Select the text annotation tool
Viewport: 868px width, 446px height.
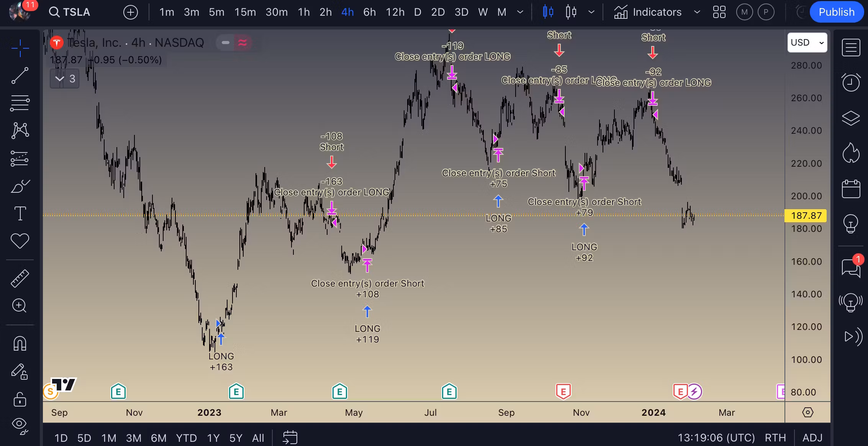pos(20,213)
